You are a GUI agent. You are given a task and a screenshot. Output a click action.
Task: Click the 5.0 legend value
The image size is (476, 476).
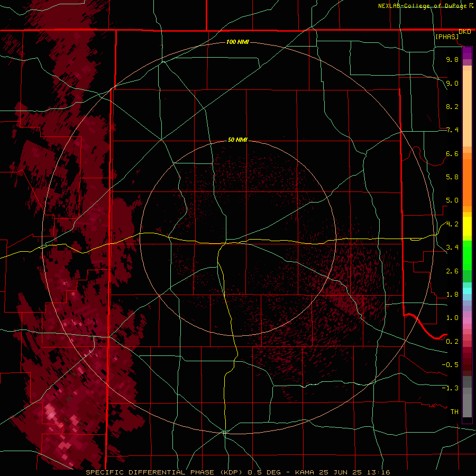[452, 200]
